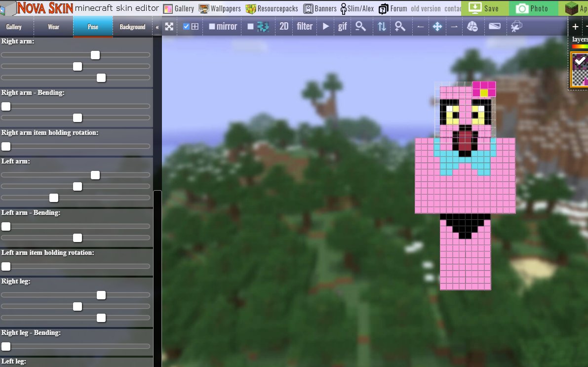Click Right leg - Bending slider handle
This screenshot has height=367, width=588.
pos(6,346)
